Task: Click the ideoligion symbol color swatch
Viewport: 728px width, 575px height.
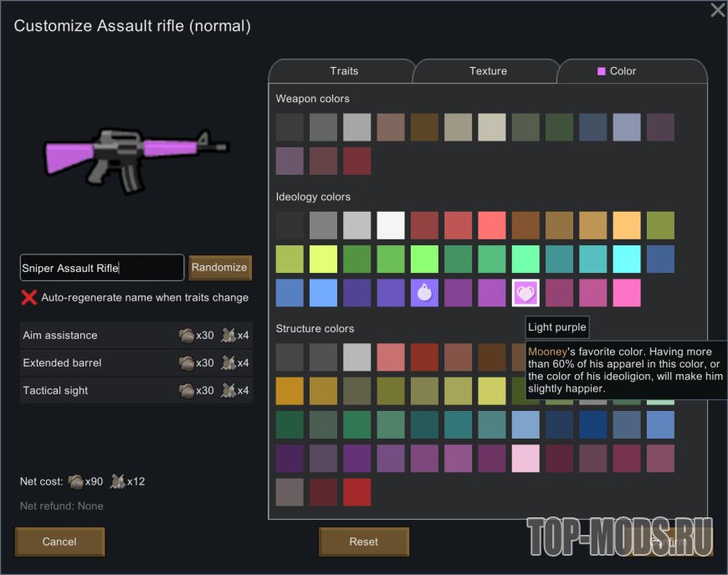Action: (424, 293)
